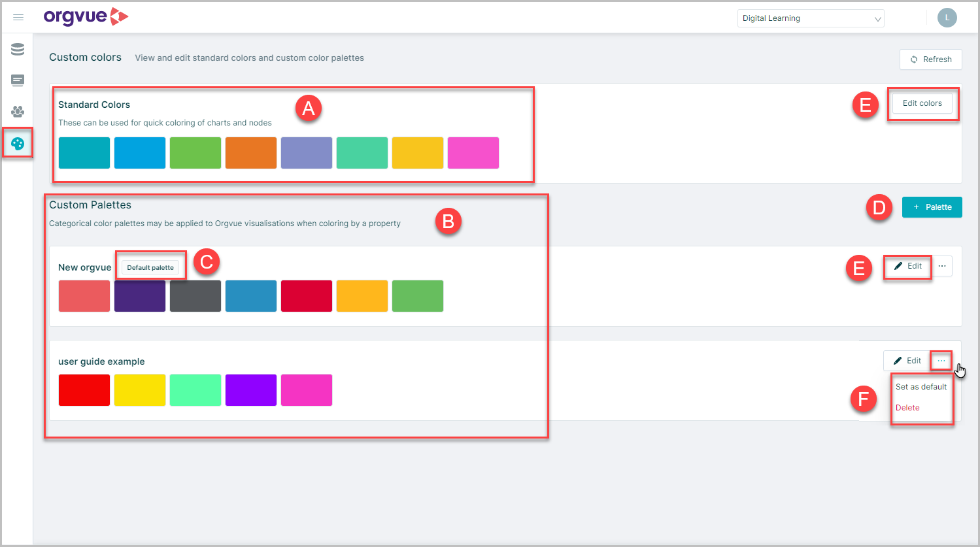The width and height of the screenshot is (980, 547).
Task: Choose Delete from the palette menu
Action: (x=907, y=408)
